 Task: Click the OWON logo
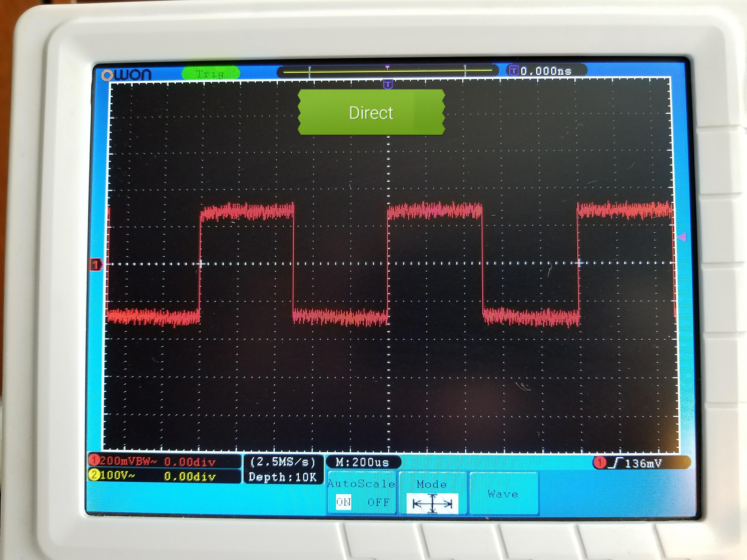[x=127, y=75]
